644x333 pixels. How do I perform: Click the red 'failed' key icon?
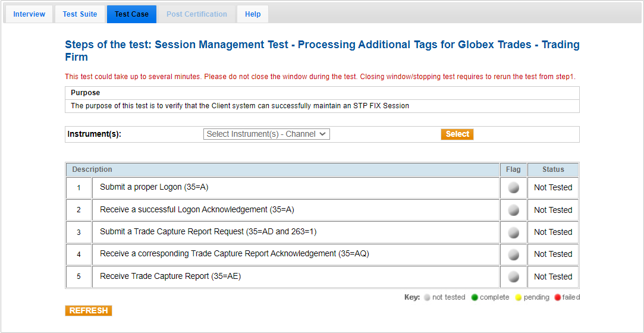click(x=557, y=297)
